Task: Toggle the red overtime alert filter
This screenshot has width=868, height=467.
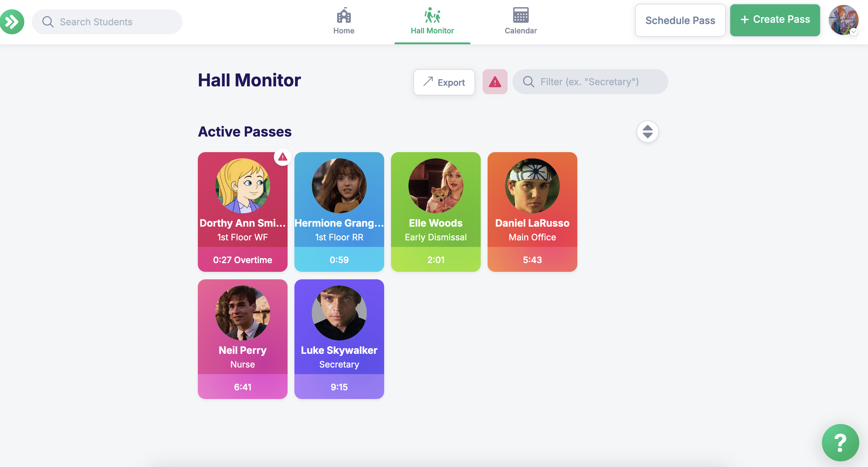Action: pos(494,82)
